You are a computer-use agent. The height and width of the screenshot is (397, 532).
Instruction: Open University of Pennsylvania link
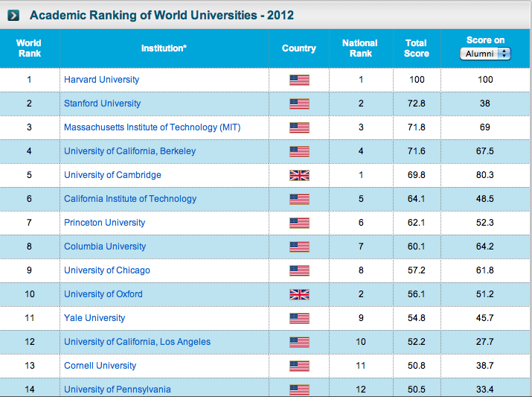point(118,390)
